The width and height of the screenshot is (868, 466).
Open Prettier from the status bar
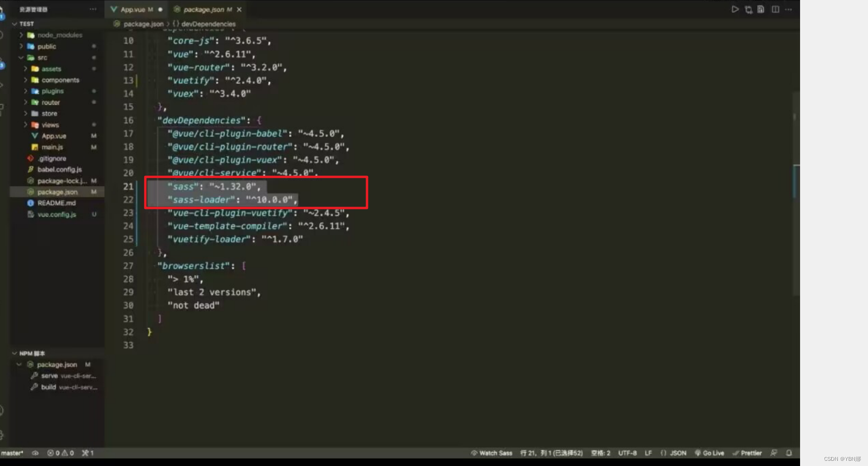pyautogui.click(x=748, y=453)
